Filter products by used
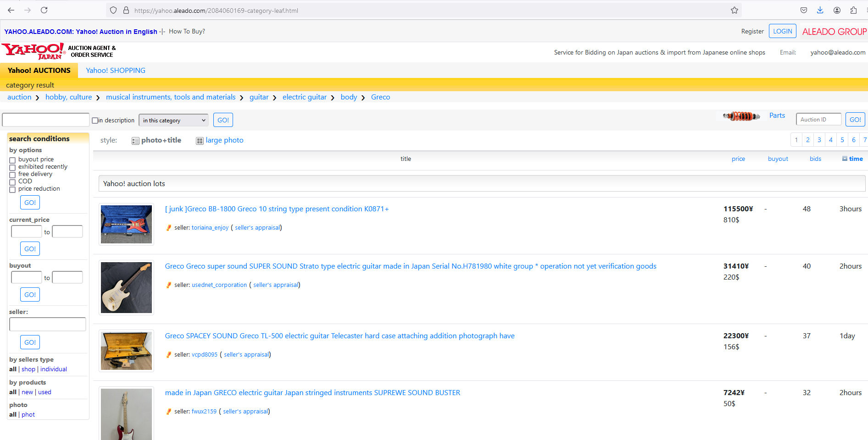 (x=45, y=392)
